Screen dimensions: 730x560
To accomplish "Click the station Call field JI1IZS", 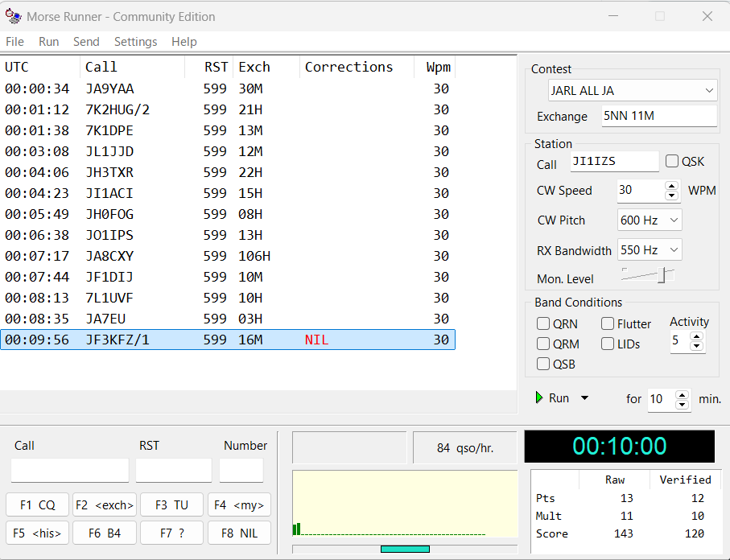I will click(614, 162).
